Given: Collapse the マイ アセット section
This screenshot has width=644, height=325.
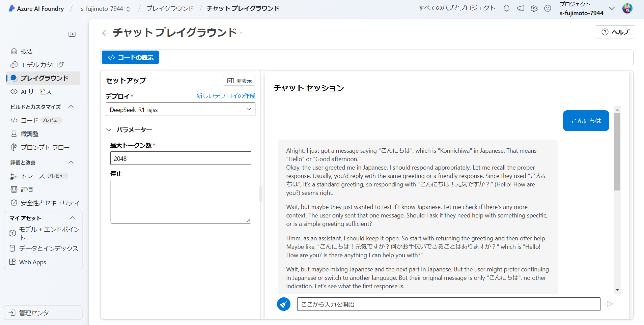Looking at the screenshot, I should point(73,218).
